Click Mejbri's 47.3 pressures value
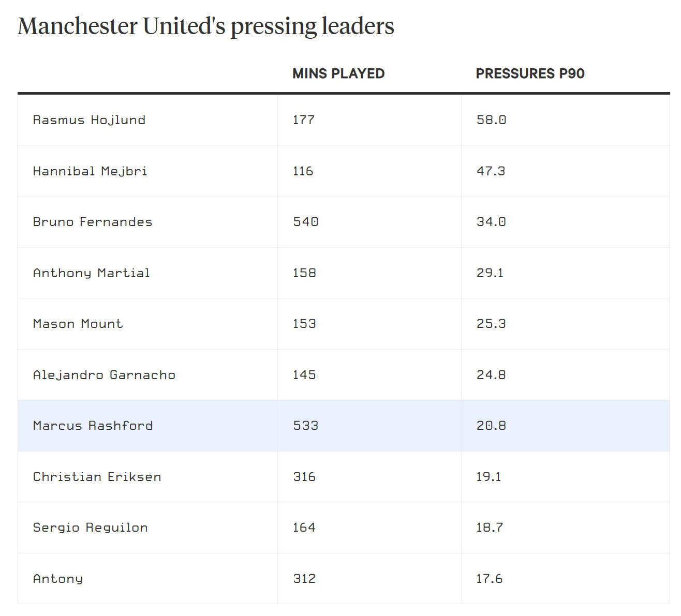Image resolution: width=681 pixels, height=616 pixels. [x=491, y=171]
